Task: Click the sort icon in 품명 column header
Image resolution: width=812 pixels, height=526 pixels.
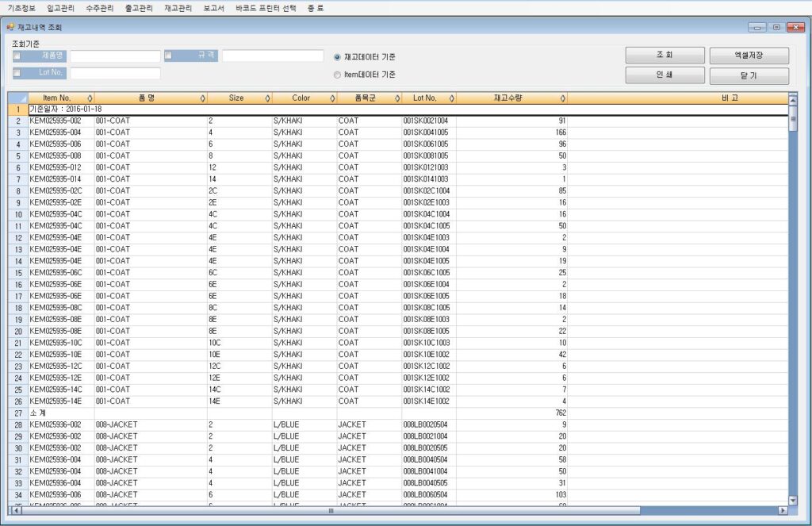Action: (203, 98)
